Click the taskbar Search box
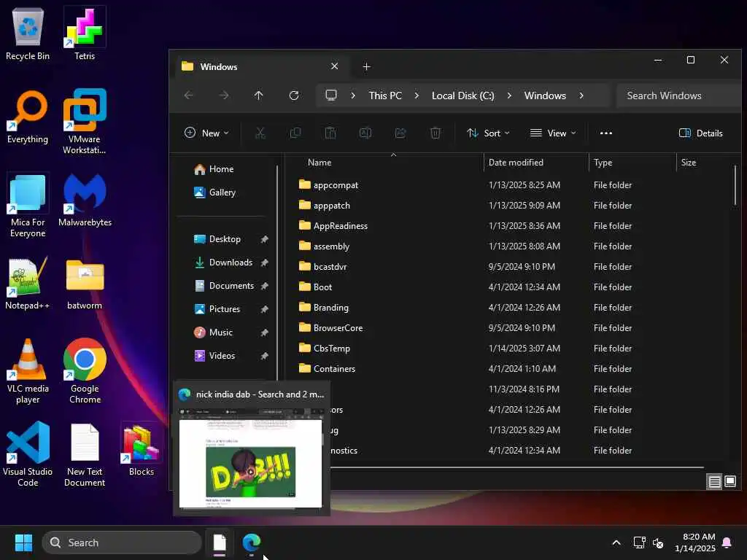The image size is (747, 560). (122, 542)
